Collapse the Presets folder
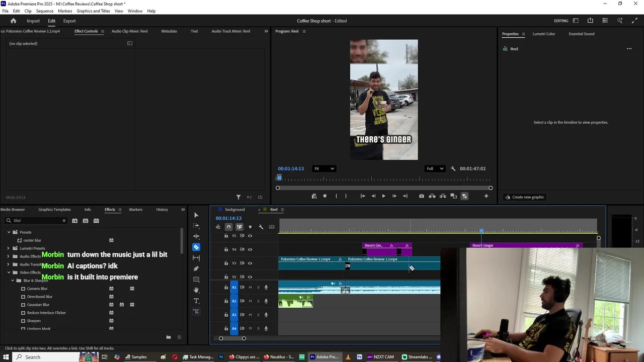Viewport: 644px width, 362px height. point(9,232)
